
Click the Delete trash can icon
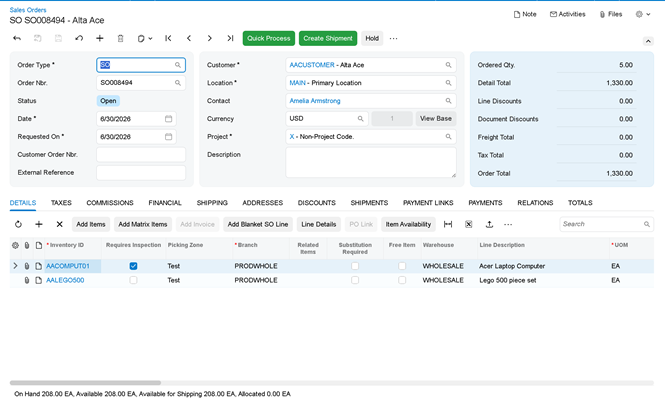click(120, 38)
